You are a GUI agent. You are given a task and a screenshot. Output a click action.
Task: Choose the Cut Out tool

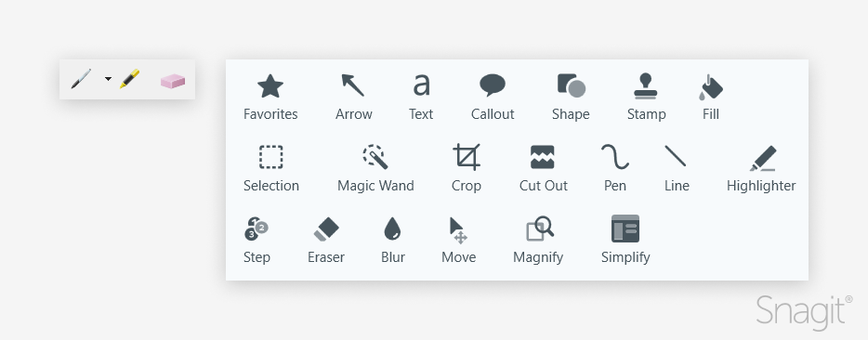(543, 169)
